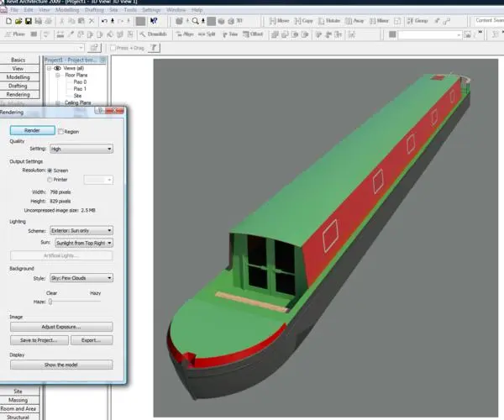Screen dimensions: 504x420
Task: Open the Modelling menu
Action: pos(67,10)
